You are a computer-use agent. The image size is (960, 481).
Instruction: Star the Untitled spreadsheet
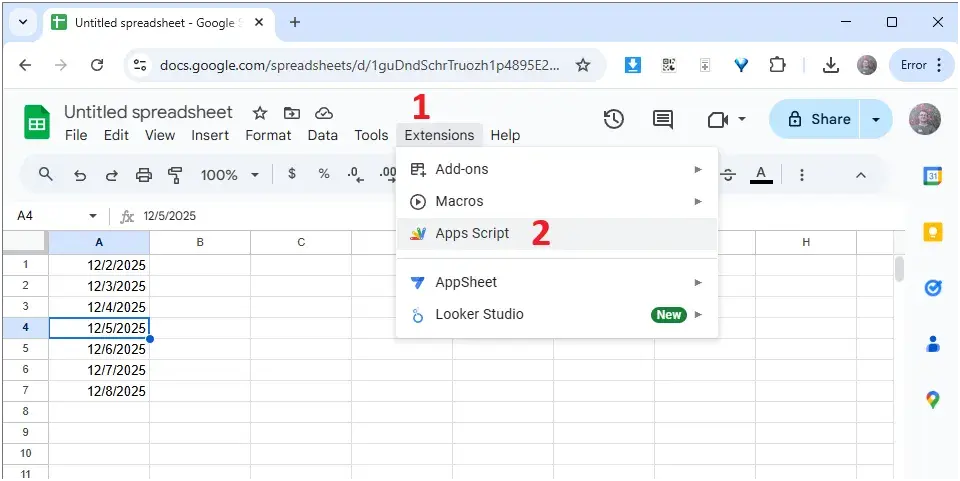pyautogui.click(x=260, y=113)
